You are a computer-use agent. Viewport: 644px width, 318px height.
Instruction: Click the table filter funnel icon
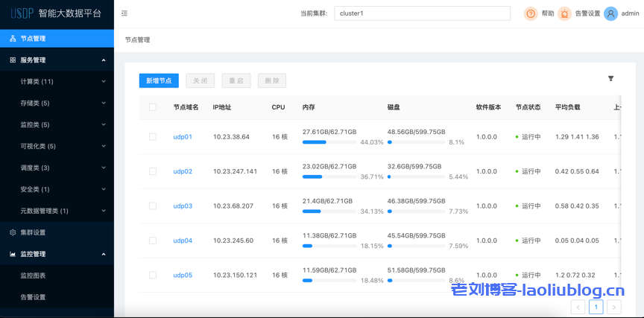pyautogui.click(x=610, y=78)
